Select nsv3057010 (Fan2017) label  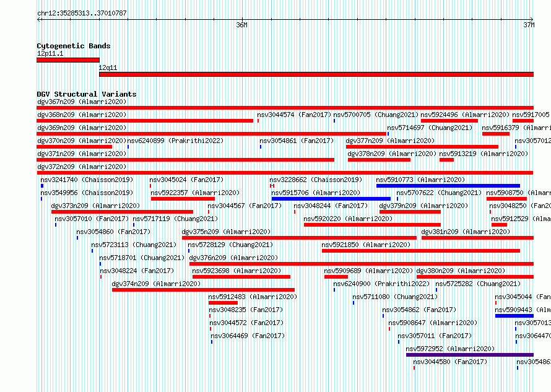92,219
